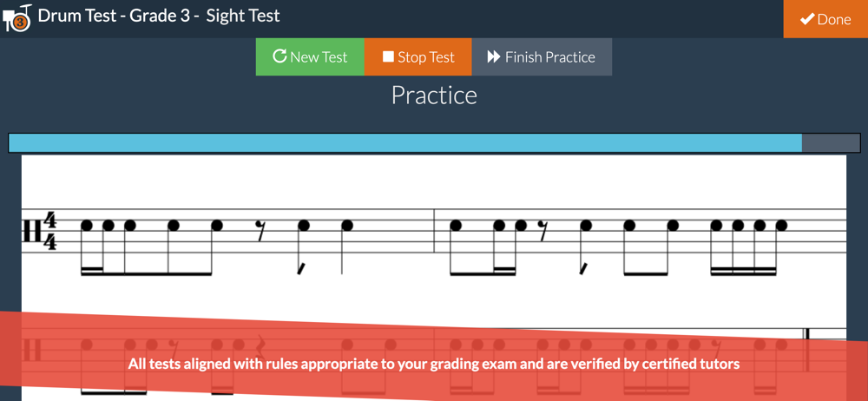Click the filled blue part of progress bar

(405, 143)
